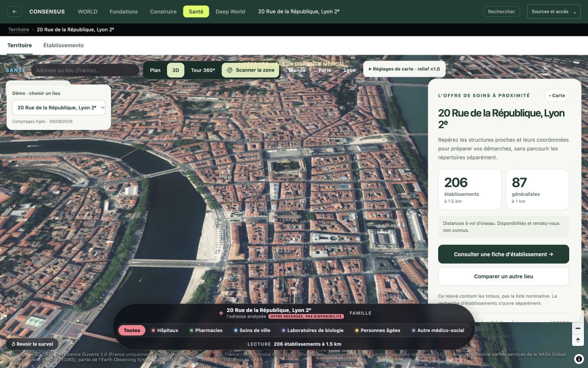Filter by Pharmacies family

click(206, 330)
